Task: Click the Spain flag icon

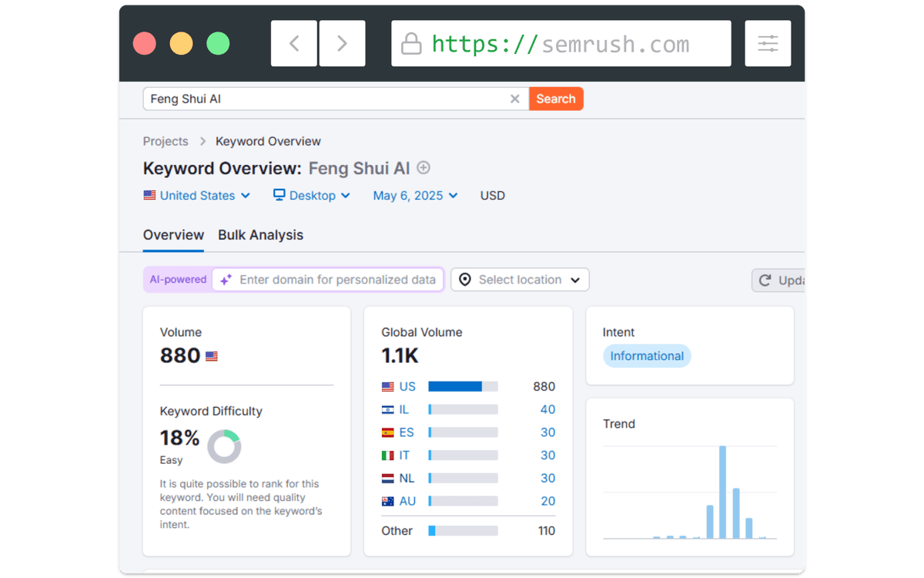Action: coord(388,432)
